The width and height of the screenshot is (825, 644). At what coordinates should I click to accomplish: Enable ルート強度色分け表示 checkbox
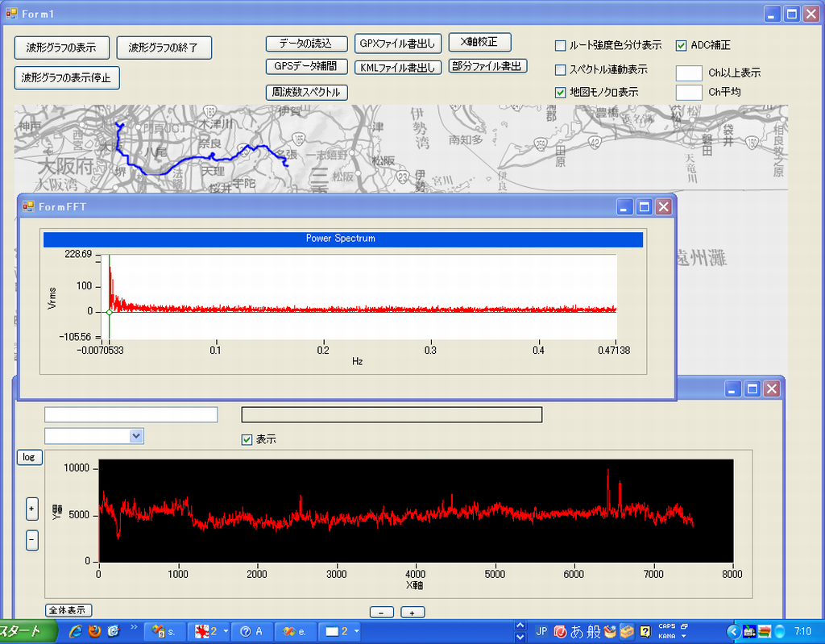point(561,46)
